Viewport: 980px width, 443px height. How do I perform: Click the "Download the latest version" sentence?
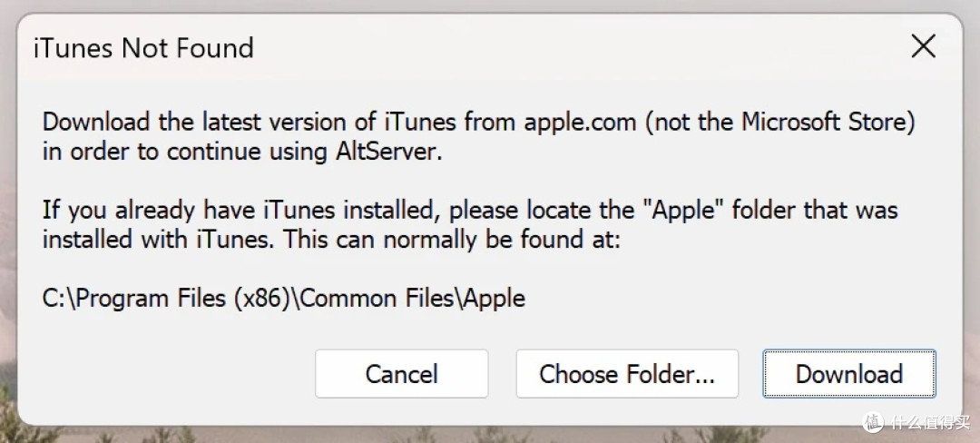[x=479, y=123]
